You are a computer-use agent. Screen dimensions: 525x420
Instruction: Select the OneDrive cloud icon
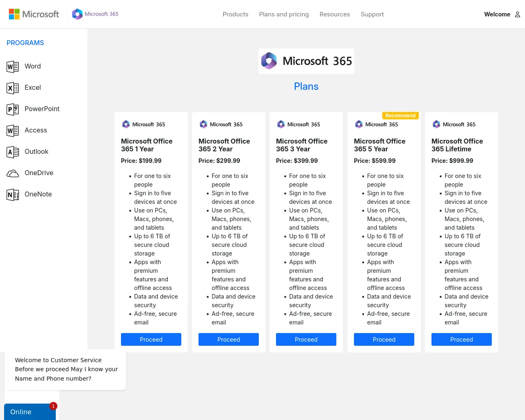[13, 173]
